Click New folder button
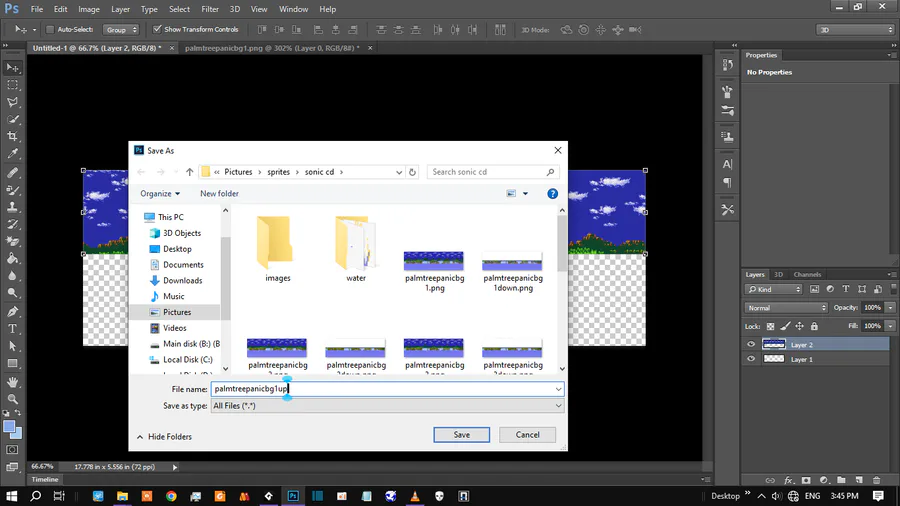 click(219, 194)
